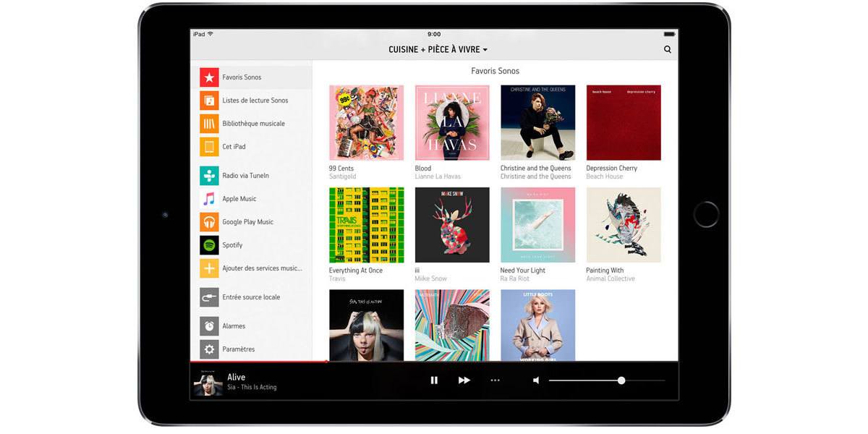Select Apple Music label
The height and width of the screenshot is (434, 868).
click(239, 199)
